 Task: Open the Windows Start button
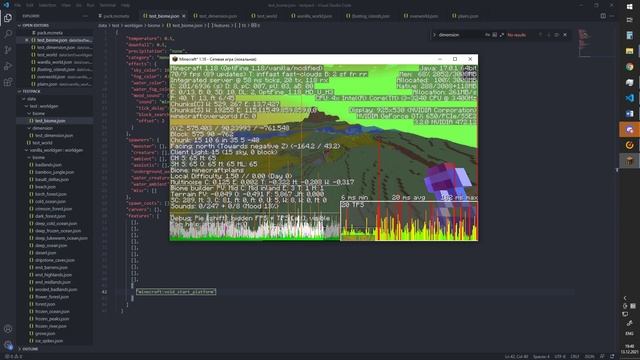629,7
